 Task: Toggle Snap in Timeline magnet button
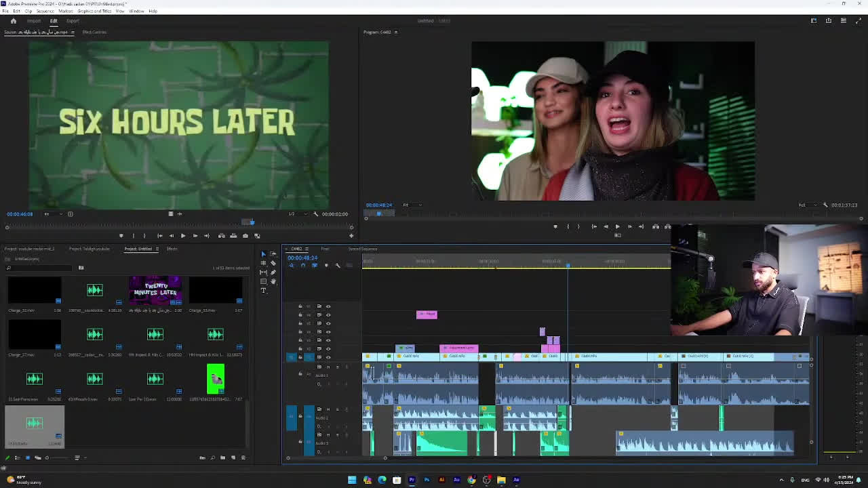pyautogui.click(x=303, y=265)
